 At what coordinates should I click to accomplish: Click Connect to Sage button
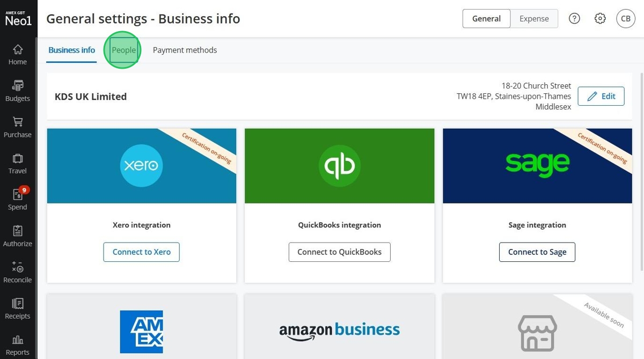click(537, 252)
